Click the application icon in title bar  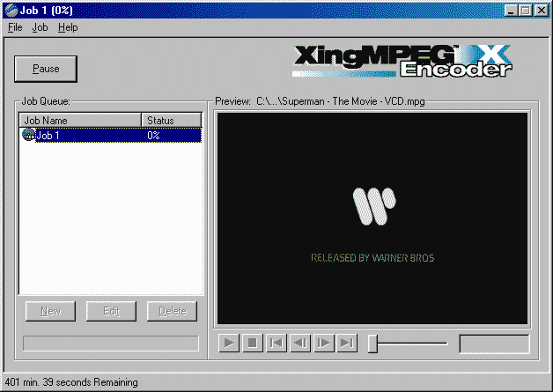[10, 10]
